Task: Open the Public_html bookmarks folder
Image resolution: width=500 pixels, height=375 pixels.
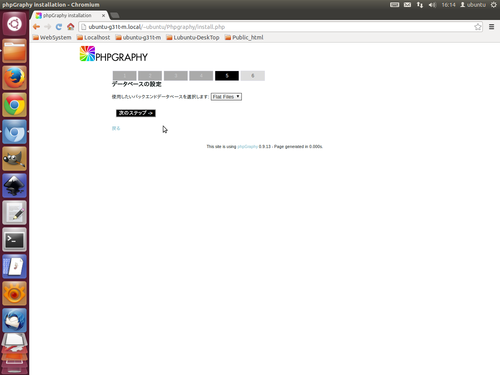Action: point(244,37)
